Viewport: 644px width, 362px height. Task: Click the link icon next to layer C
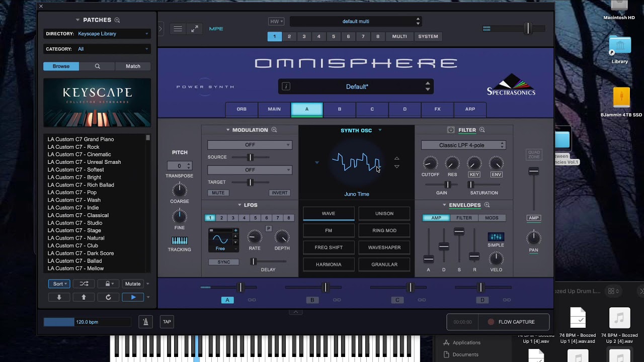[x=422, y=300]
